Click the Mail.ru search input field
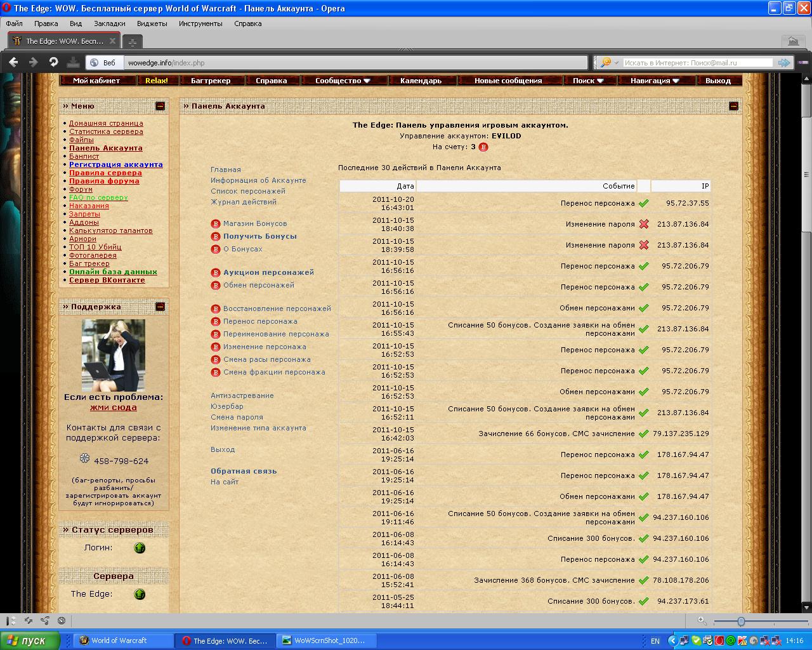The image size is (812, 650). click(697, 62)
